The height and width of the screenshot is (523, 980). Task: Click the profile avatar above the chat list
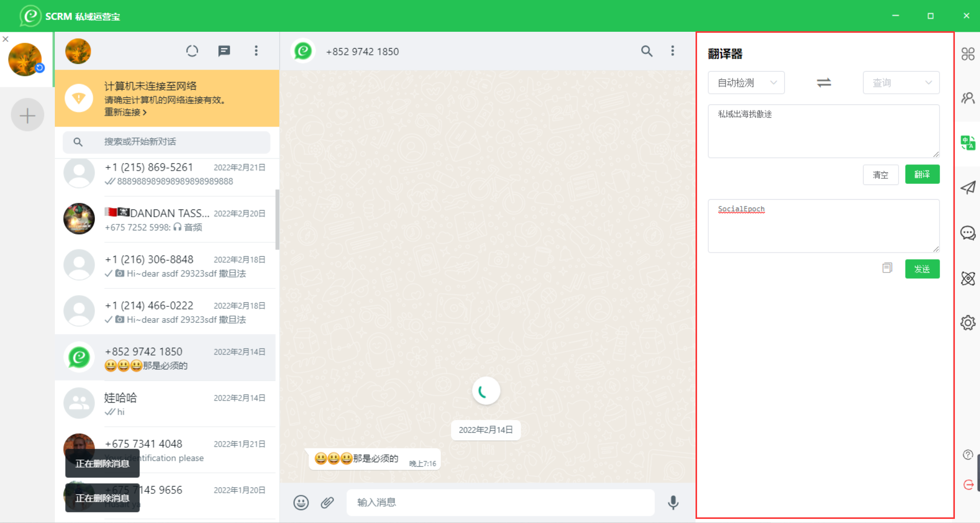pos(78,51)
